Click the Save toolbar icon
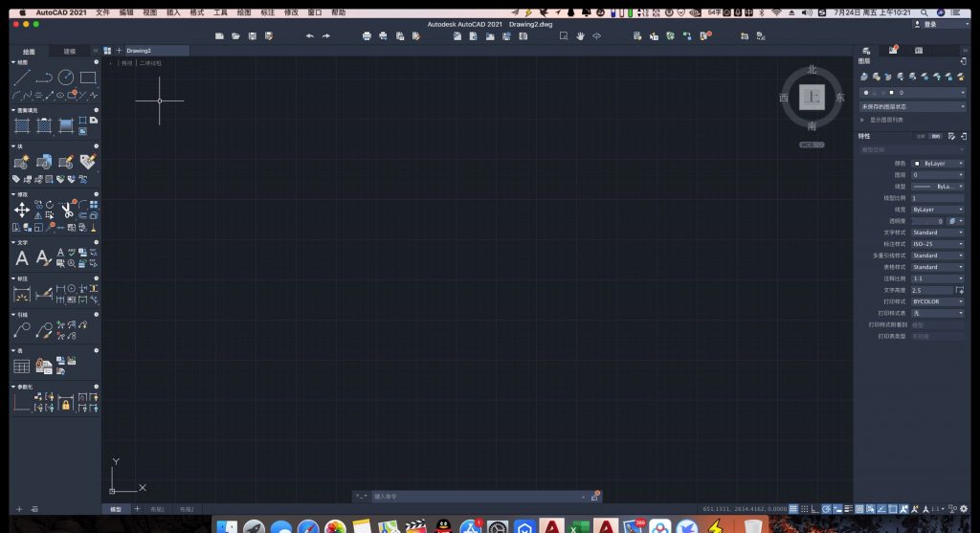980x533 pixels. [x=252, y=36]
